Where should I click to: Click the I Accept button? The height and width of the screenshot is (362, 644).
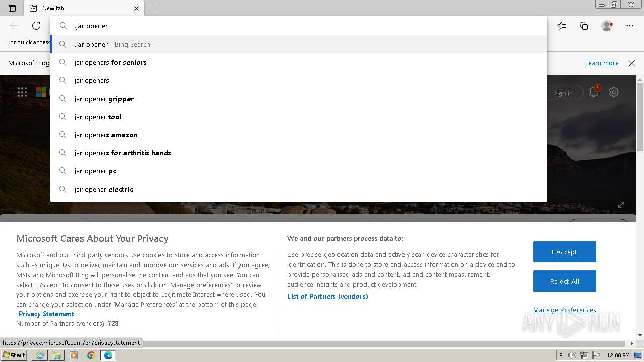click(x=565, y=252)
